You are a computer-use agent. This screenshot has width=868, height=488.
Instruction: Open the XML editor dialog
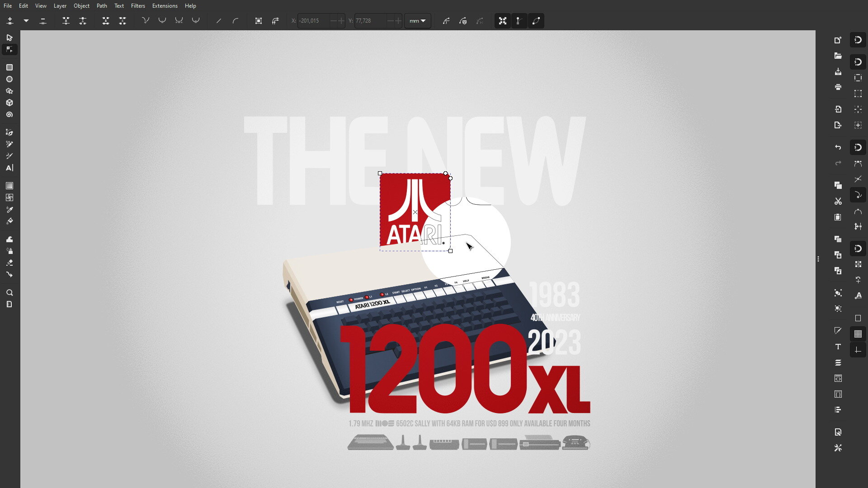click(x=838, y=378)
